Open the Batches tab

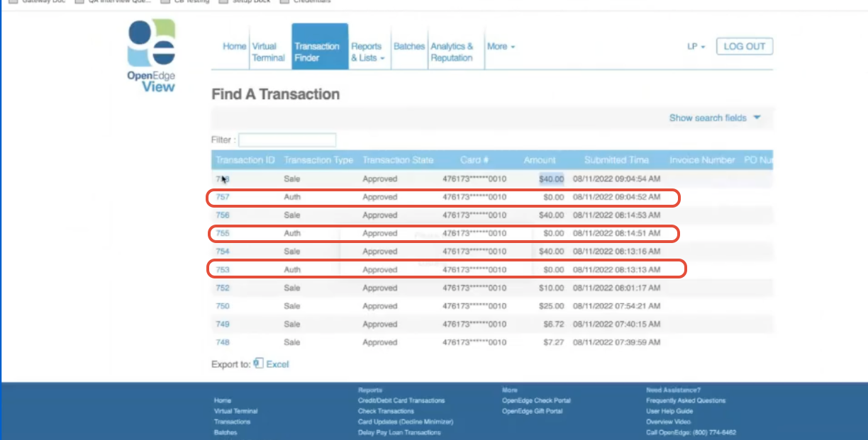click(x=408, y=47)
